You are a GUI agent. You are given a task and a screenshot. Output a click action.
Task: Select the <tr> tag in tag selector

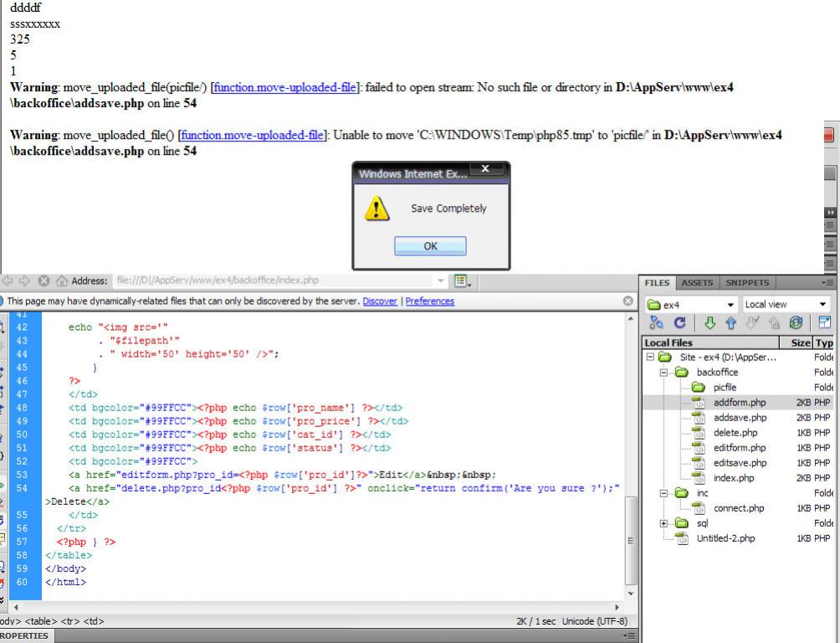coord(69,621)
